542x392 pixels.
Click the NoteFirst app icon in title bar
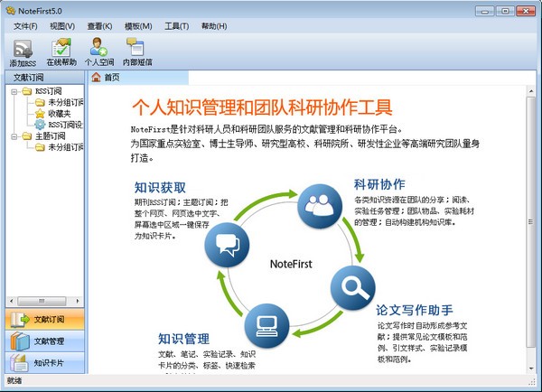coord(10,11)
